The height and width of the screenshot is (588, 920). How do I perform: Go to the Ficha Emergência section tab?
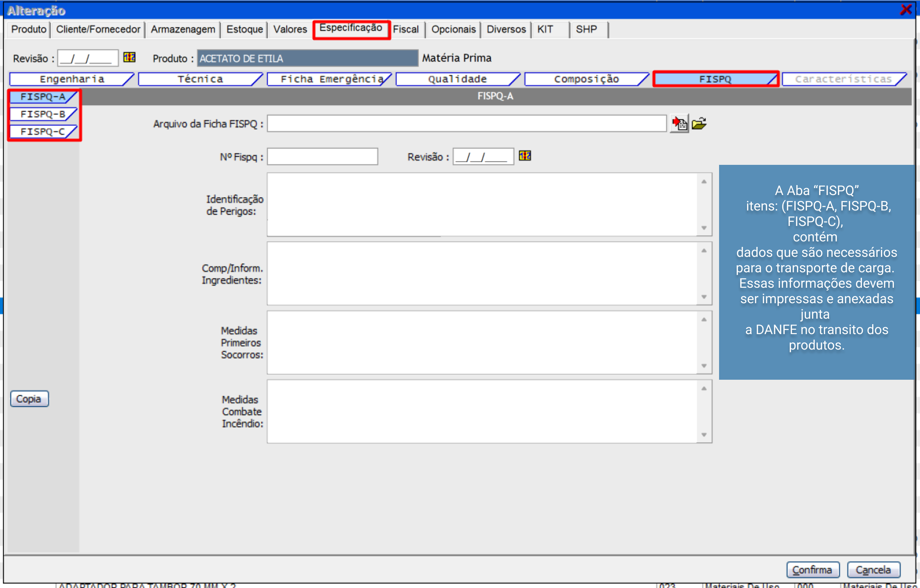point(331,79)
